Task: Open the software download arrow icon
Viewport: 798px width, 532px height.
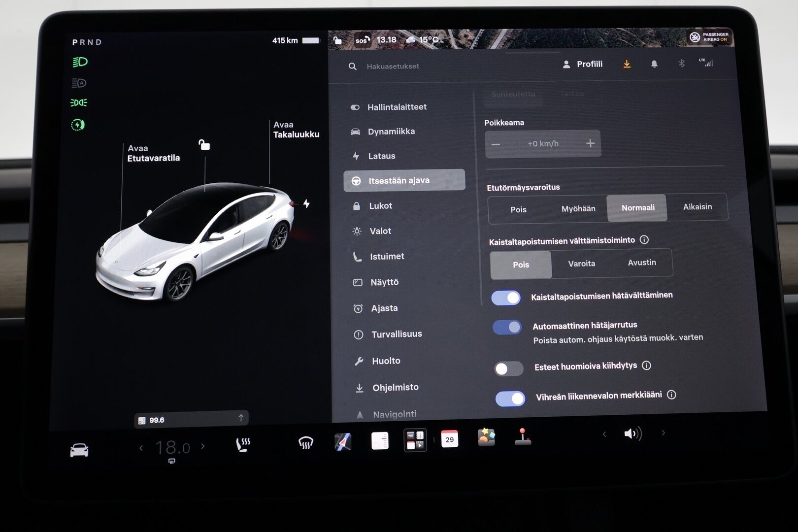Action: pyautogui.click(x=627, y=64)
